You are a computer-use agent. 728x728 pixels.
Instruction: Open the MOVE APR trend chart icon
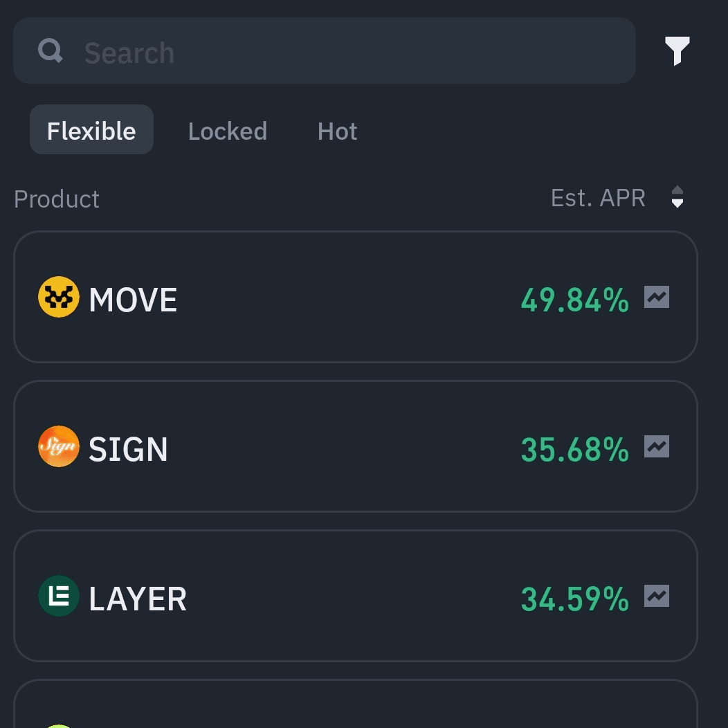point(657,298)
